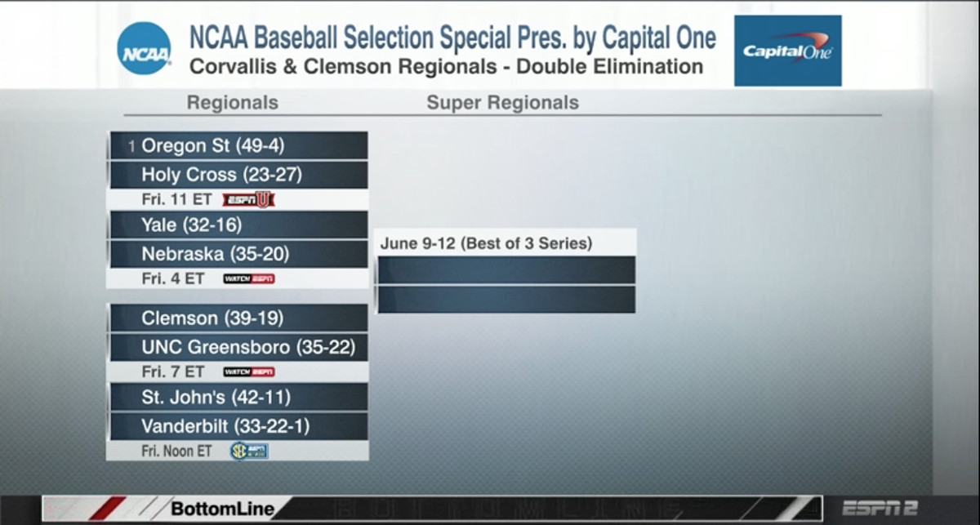Click the BottomLine ticker label
Viewport: 980px width, 525px height.
coord(221,509)
